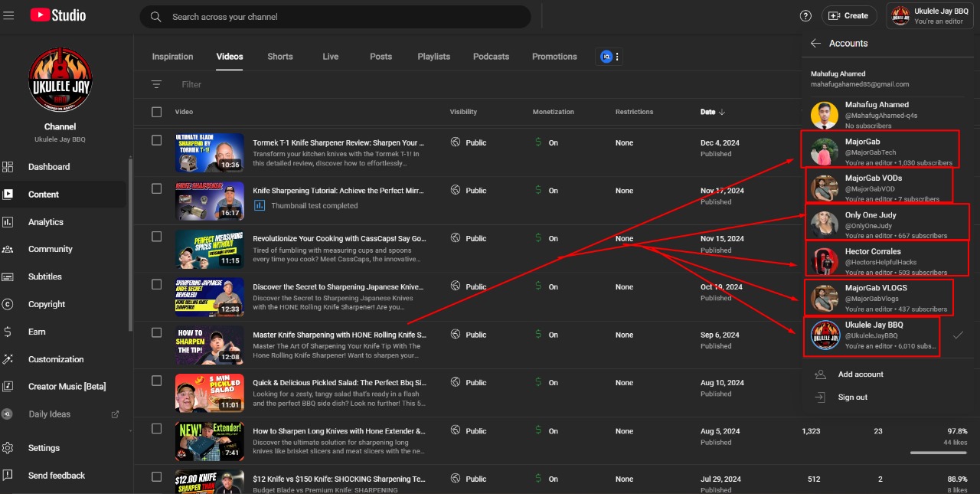The width and height of the screenshot is (980, 494).
Task: Open the Tormek T-1 video thumbnail
Action: point(209,152)
